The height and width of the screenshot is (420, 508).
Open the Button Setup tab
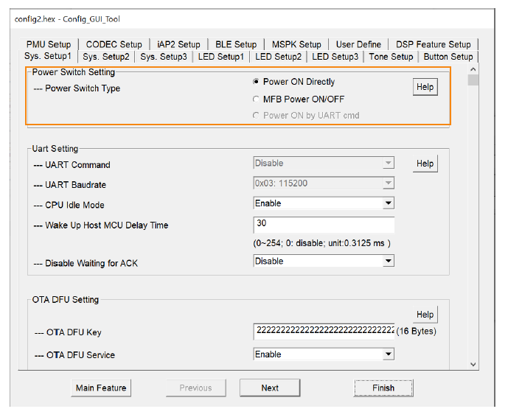pyautogui.click(x=448, y=56)
